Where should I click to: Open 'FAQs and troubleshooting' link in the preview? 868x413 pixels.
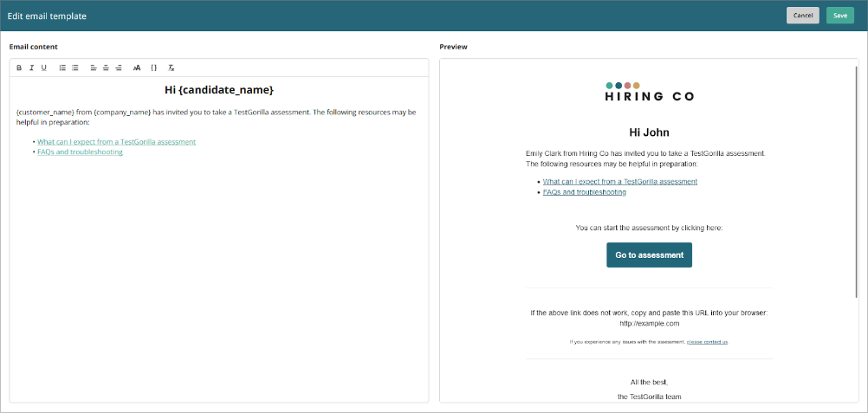pyautogui.click(x=585, y=192)
